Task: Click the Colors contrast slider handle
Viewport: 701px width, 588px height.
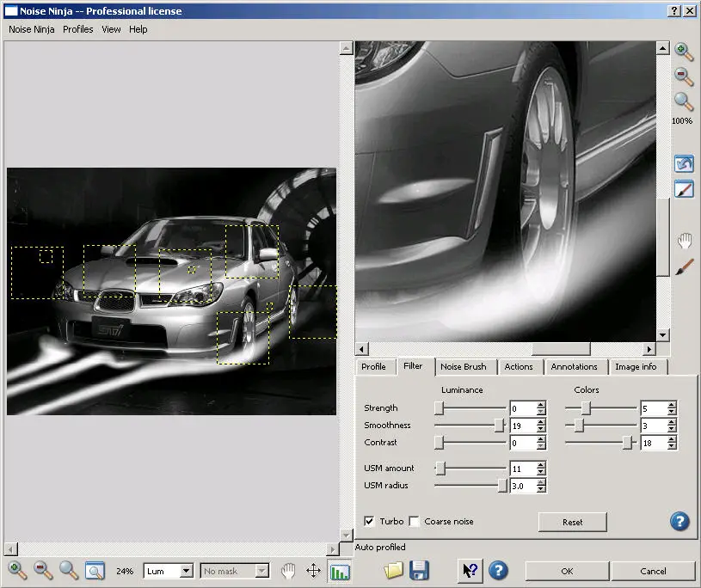Action: pos(628,443)
